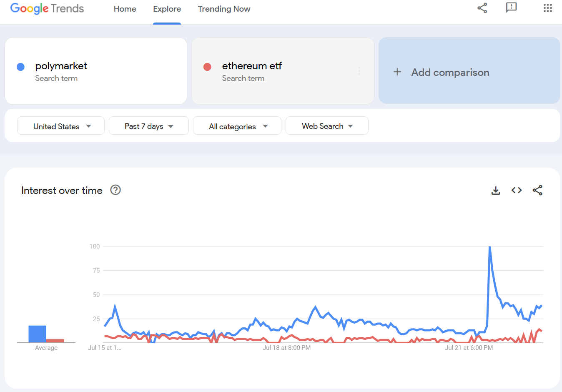The height and width of the screenshot is (392, 562).
Task: Expand the Past 7 days time filter
Action: (148, 126)
